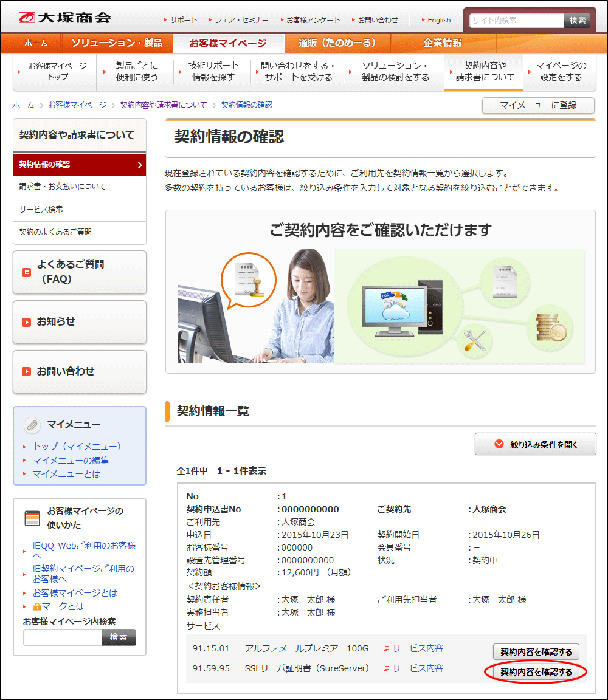
Task: Click the マイメニューの編集 link
Action: [x=71, y=460]
